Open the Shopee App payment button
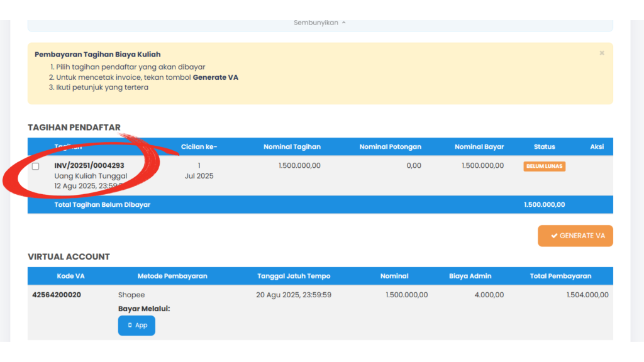644x362 pixels. (136, 326)
